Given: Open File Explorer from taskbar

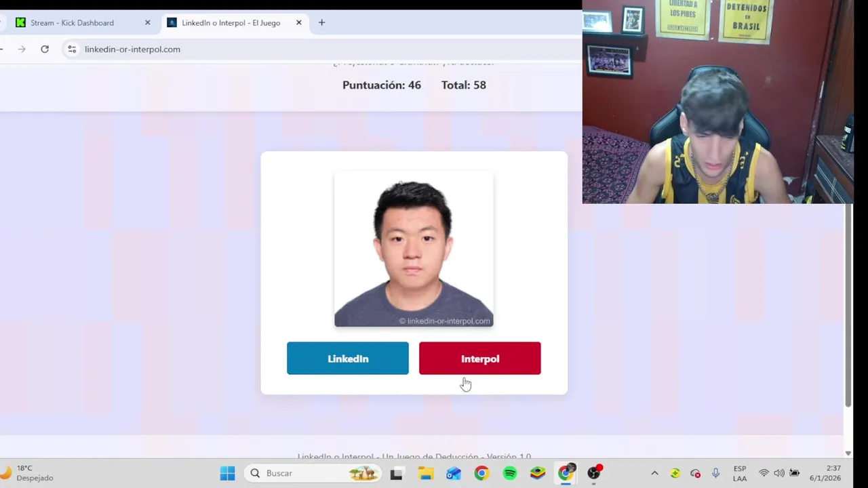Looking at the screenshot, I should point(425,473).
